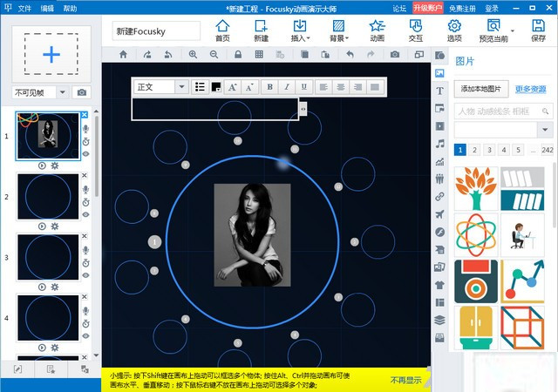
Task: Toggle eye visibility for frame 1
Action: [85, 154]
